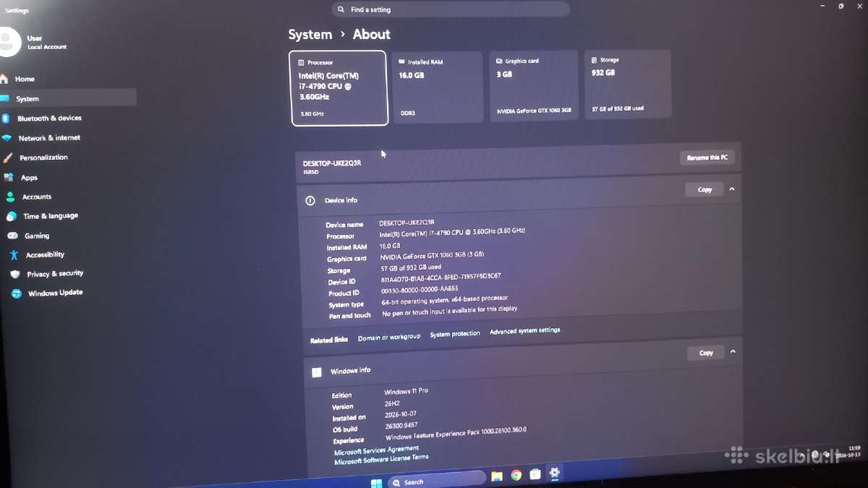Go to Network & internet settings

49,137
